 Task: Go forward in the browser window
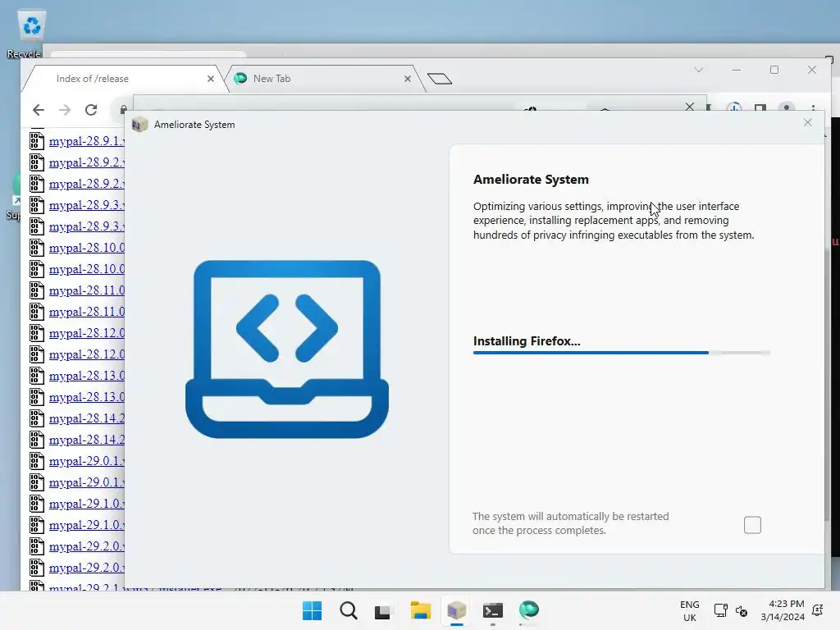pos(65,110)
